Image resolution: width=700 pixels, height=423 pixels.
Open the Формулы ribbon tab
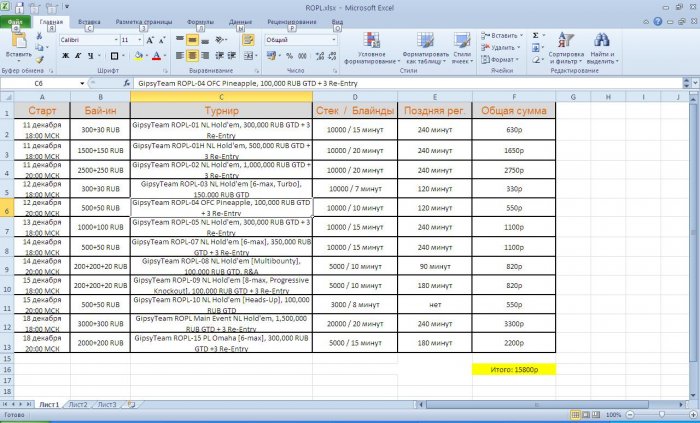point(199,21)
